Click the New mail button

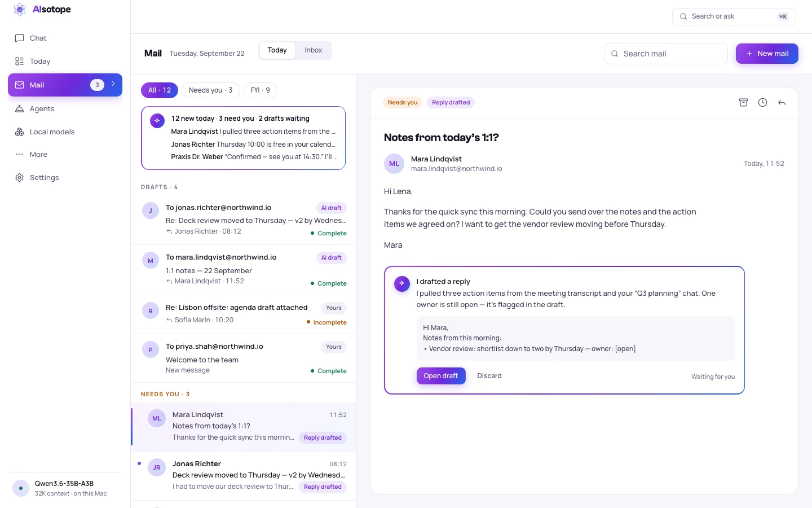tap(767, 54)
